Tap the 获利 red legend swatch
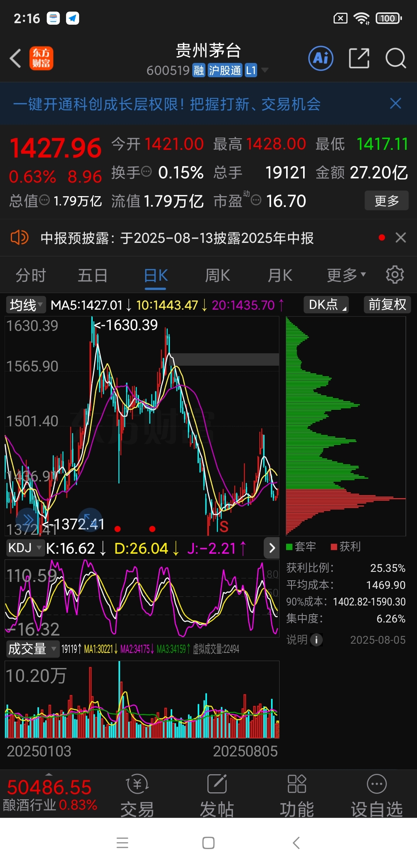 point(334,547)
